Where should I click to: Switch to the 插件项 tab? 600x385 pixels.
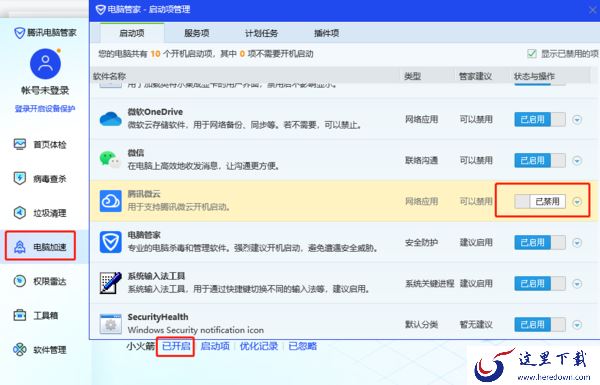pos(326,33)
